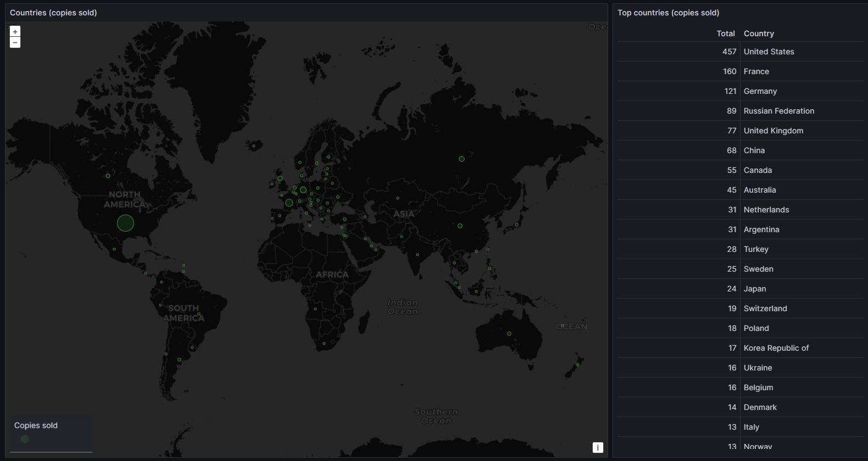The height and width of the screenshot is (461, 868).
Task: Select the France cell in the table
Action: (x=802, y=71)
